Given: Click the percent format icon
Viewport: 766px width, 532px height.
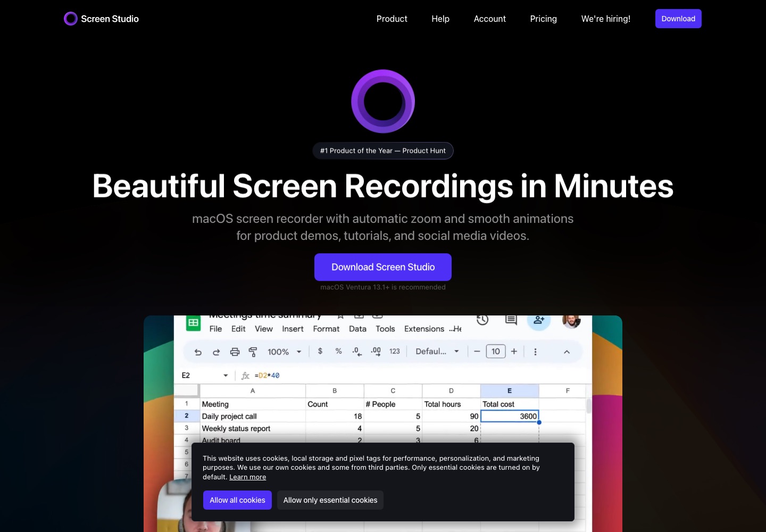Looking at the screenshot, I should [x=338, y=351].
